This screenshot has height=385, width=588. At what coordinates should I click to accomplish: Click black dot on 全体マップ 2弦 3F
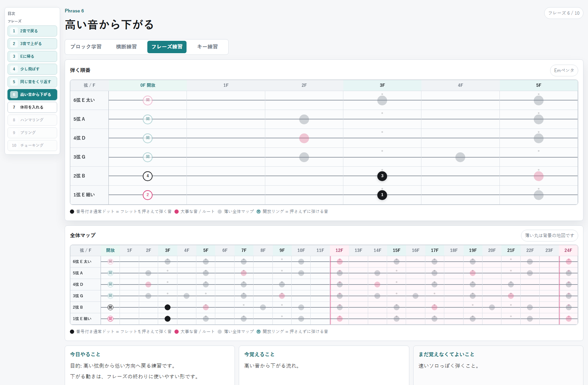(x=168, y=307)
